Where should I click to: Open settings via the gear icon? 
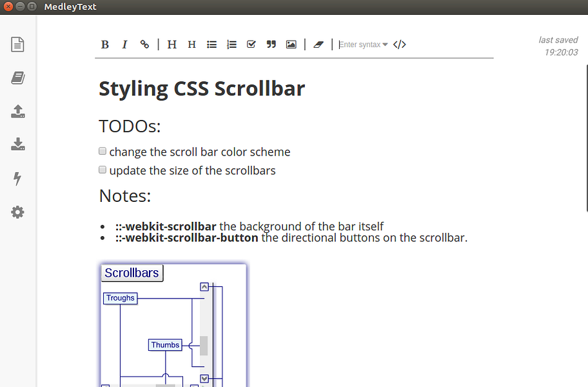tap(17, 212)
